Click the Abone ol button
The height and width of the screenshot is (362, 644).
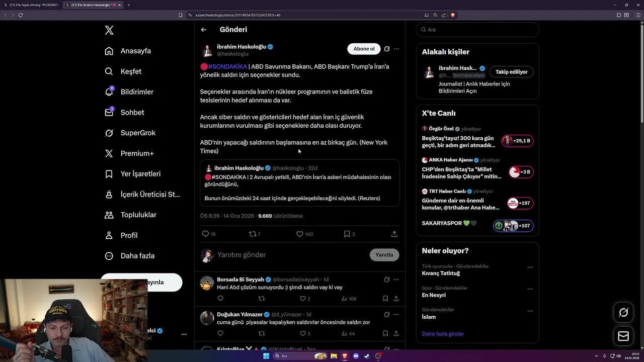click(x=364, y=49)
